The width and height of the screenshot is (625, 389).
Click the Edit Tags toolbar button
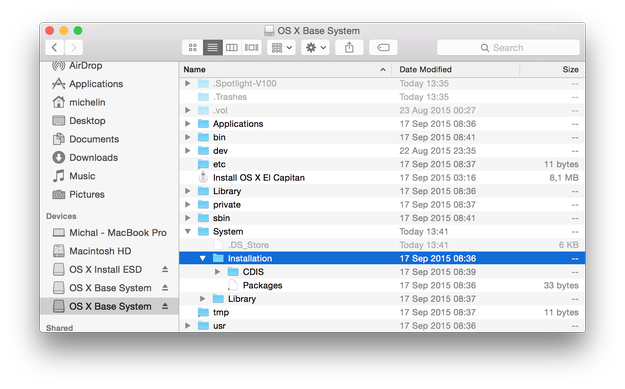click(x=383, y=47)
